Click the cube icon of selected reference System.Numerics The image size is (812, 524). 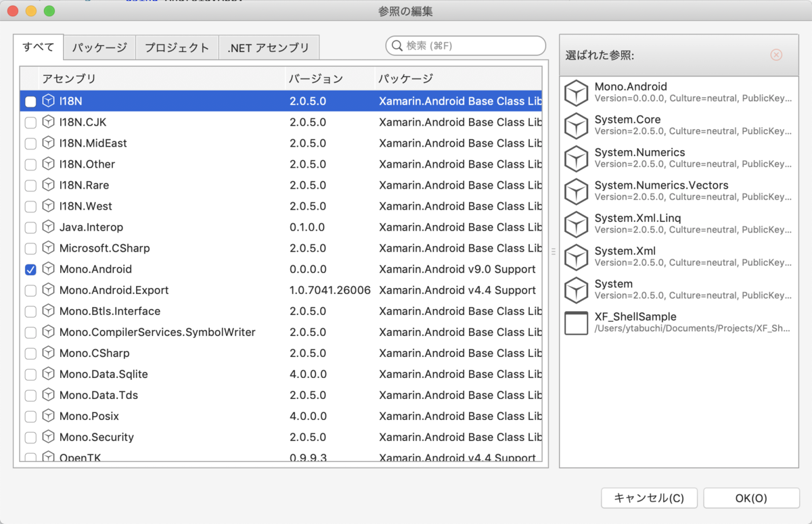576,159
